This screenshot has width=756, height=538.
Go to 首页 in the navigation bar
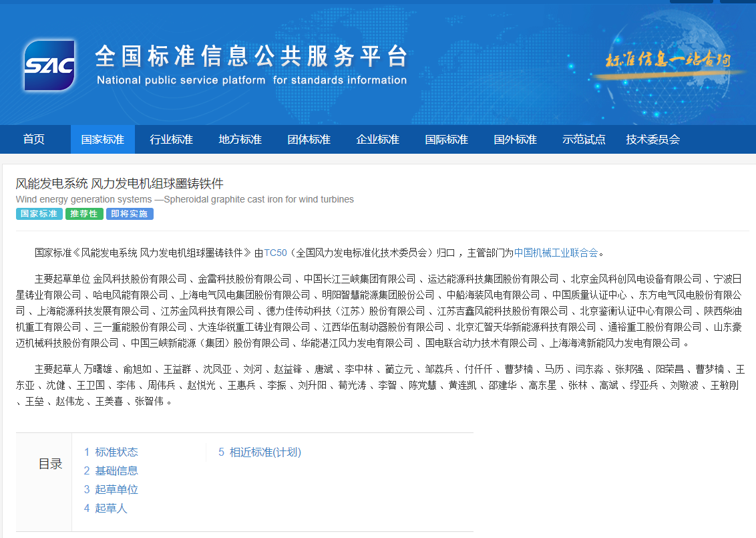tap(33, 139)
